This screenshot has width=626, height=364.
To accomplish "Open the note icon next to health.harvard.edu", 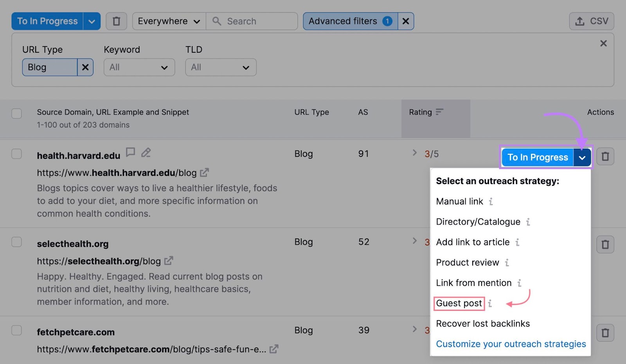I will click(130, 152).
